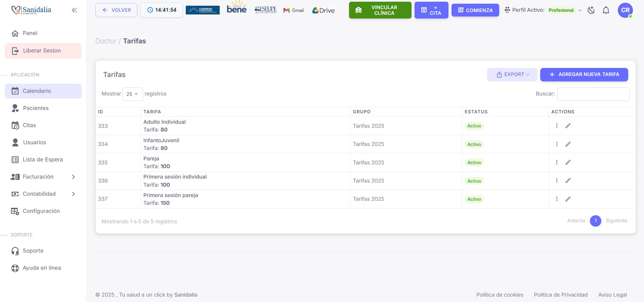Click the + Cita button
Screen dimensions: 644x302
pos(431,10)
